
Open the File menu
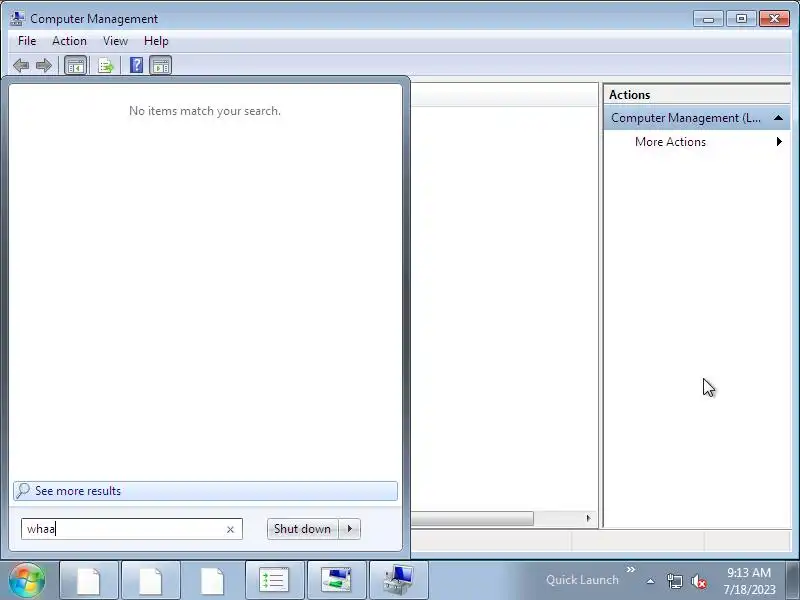[x=27, y=41]
